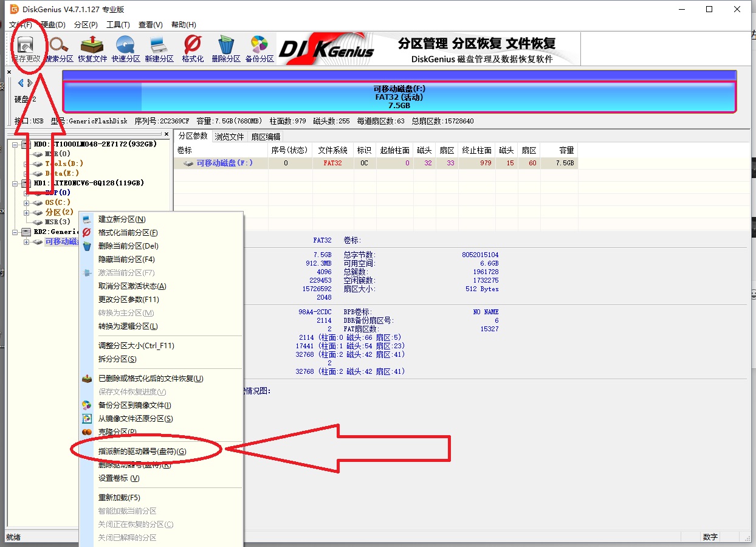Close the disk map panel with its X
Image resolution: width=756 pixels, height=547 pixels.
(9, 72)
